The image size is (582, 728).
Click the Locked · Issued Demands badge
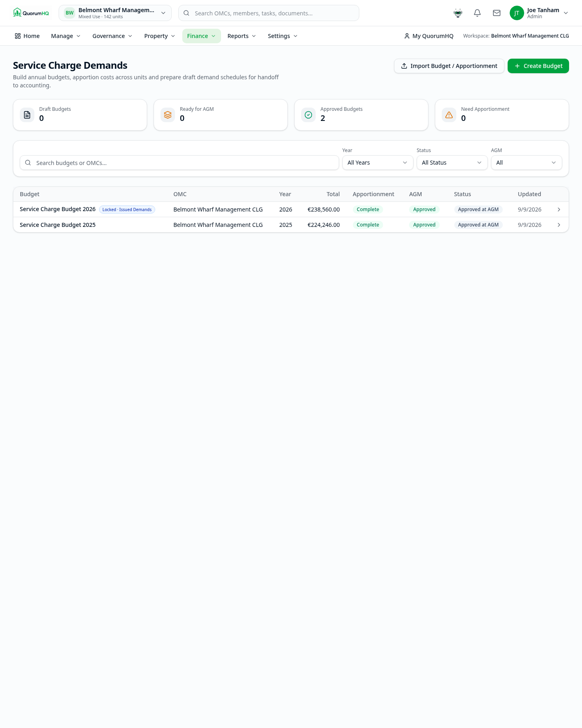pos(127,210)
